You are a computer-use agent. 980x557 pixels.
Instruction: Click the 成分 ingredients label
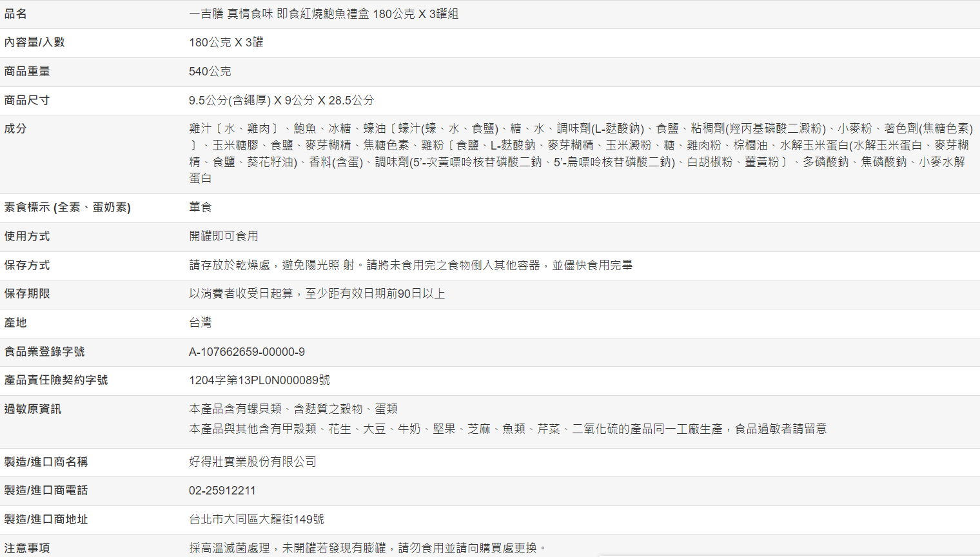15,129
